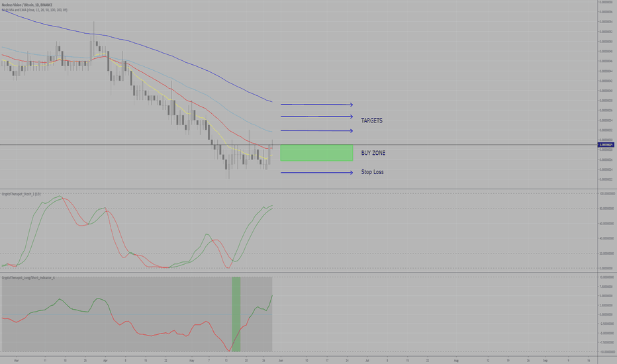
Task: Click the Aug label on the time axis
Action: pyautogui.click(x=456, y=360)
